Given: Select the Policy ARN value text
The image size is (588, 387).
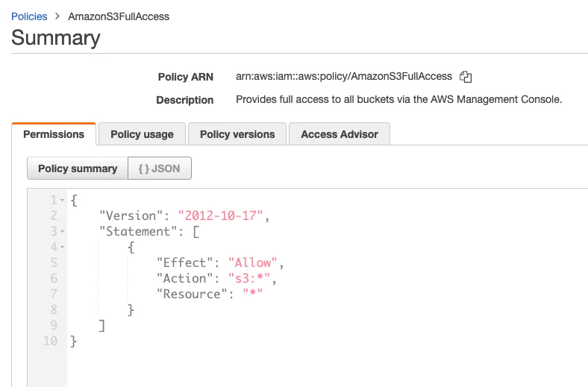Looking at the screenshot, I should click(344, 76).
